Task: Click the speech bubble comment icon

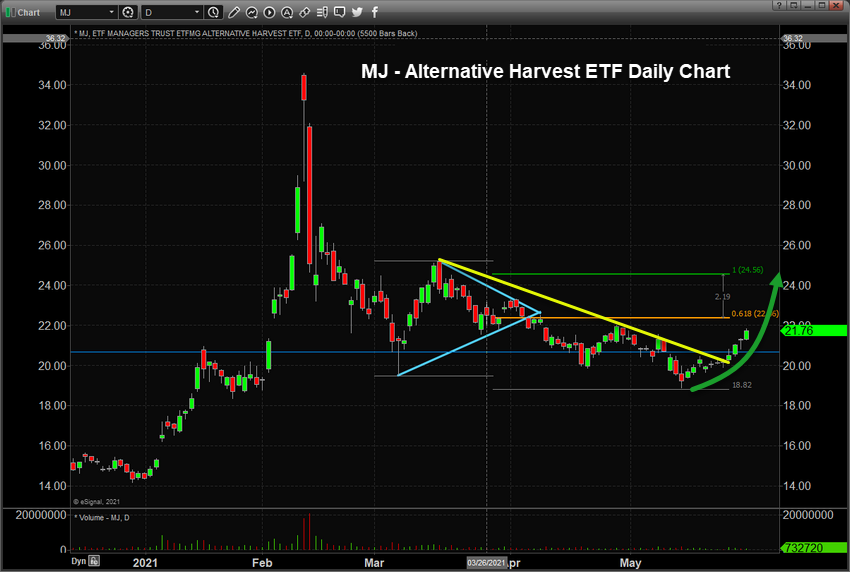Action: (x=339, y=12)
